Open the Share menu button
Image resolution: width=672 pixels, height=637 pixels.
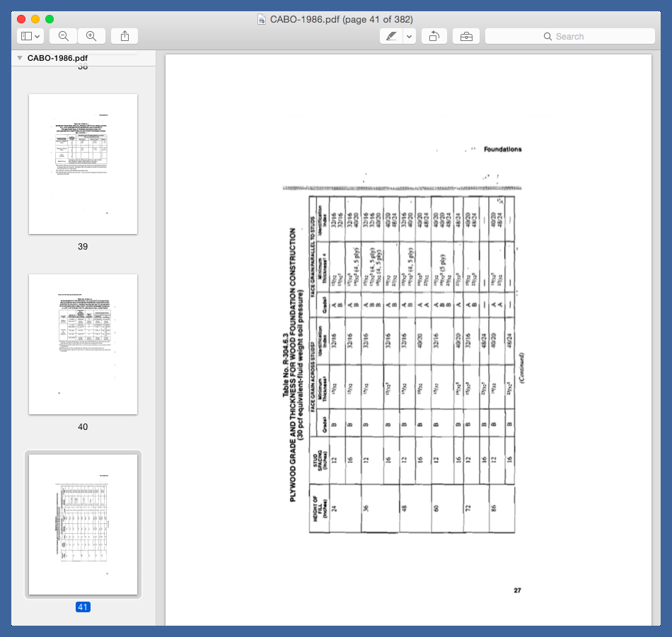124,36
